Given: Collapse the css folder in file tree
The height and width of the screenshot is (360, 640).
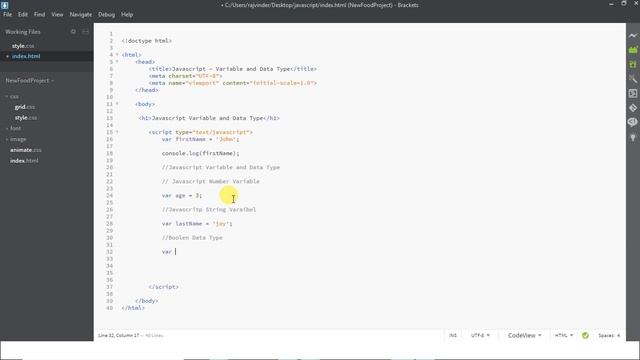Looking at the screenshot, I should [12, 97].
